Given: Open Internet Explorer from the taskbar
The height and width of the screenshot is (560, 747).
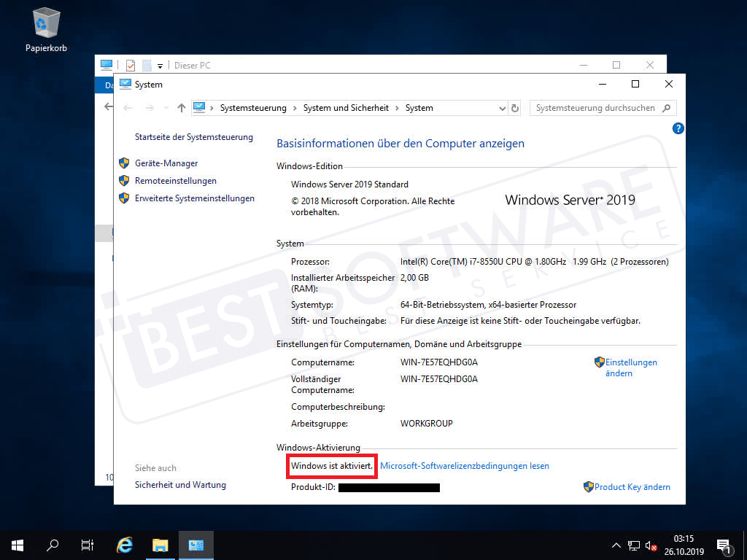Looking at the screenshot, I should click(124, 545).
